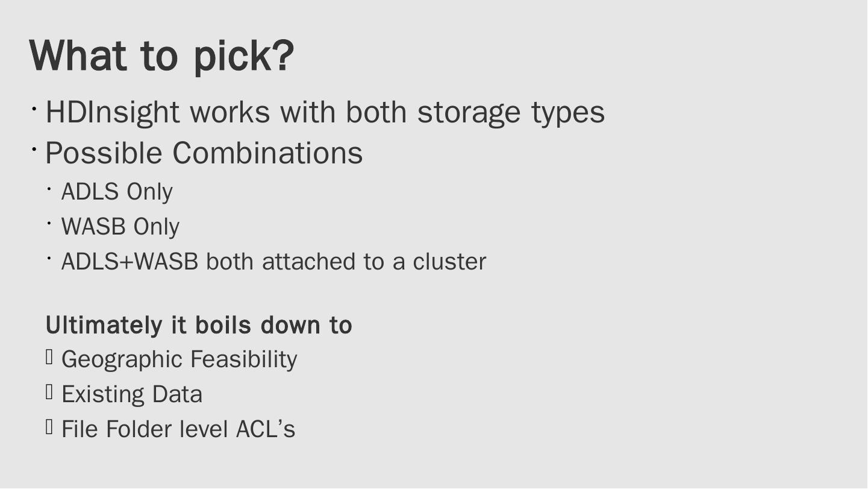Click the "ADLS Only" sub-bullet text
The height and width of the screenshot is (489, 868).
click(x=117, y=192)
